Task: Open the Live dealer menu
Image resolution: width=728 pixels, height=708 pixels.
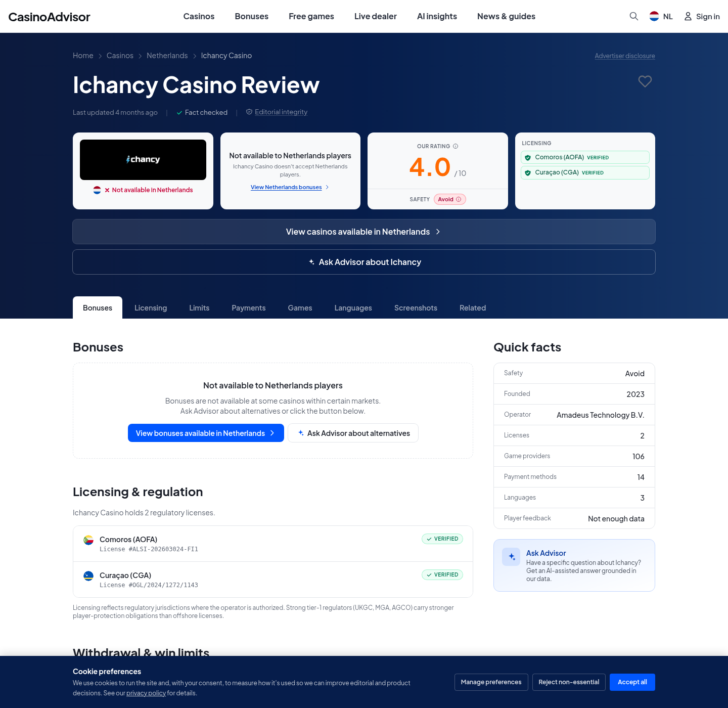Action: [376, 16]
